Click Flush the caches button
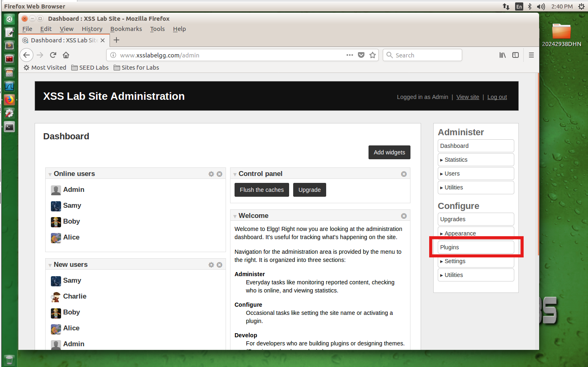 coord(262,190)
